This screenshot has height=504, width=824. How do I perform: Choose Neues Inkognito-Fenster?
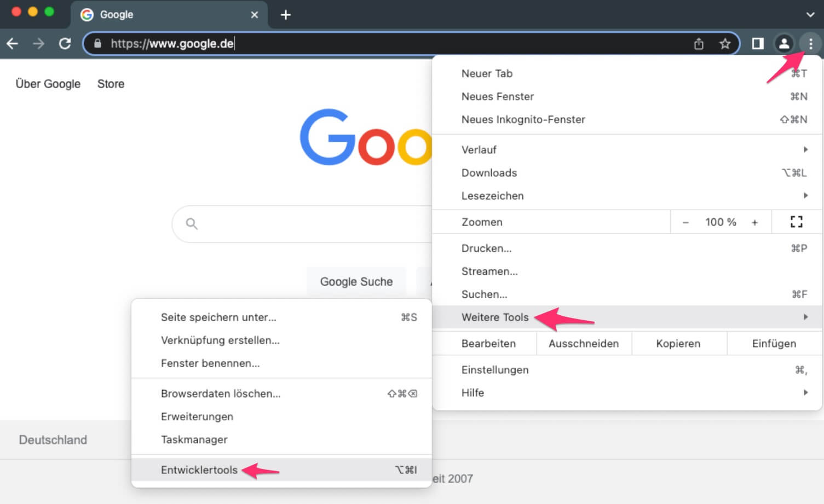[x=523, y=119]
